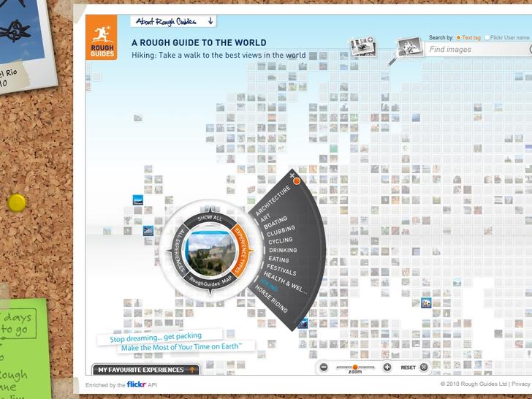Image resolution: width=532 pixels, height=399 pixels.
Task: Choose Cycling experience type
Action: (281, 240)
